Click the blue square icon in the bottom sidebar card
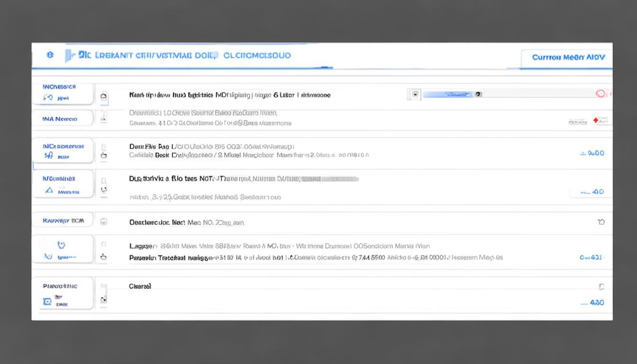 tap(47, 301)
